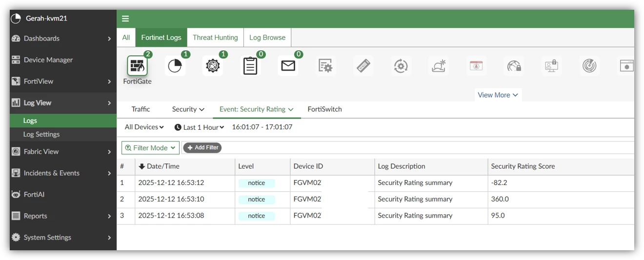Select the FortiGate firewall log icon
644x260 pixels.
tap(137, 66)
